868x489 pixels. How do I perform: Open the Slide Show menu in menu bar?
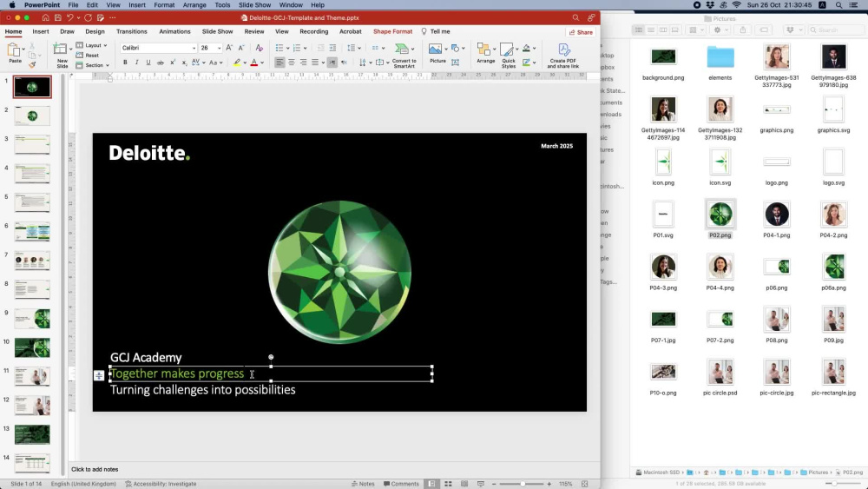point(254,5)
